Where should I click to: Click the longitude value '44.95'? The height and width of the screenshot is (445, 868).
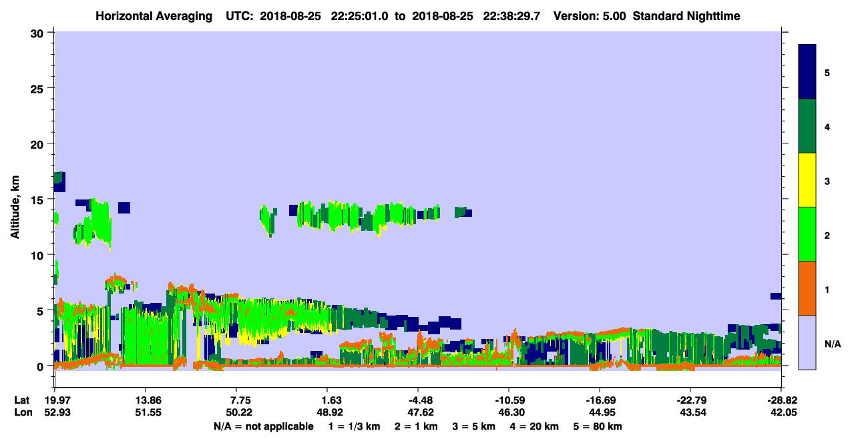click(x=604, y=413)
